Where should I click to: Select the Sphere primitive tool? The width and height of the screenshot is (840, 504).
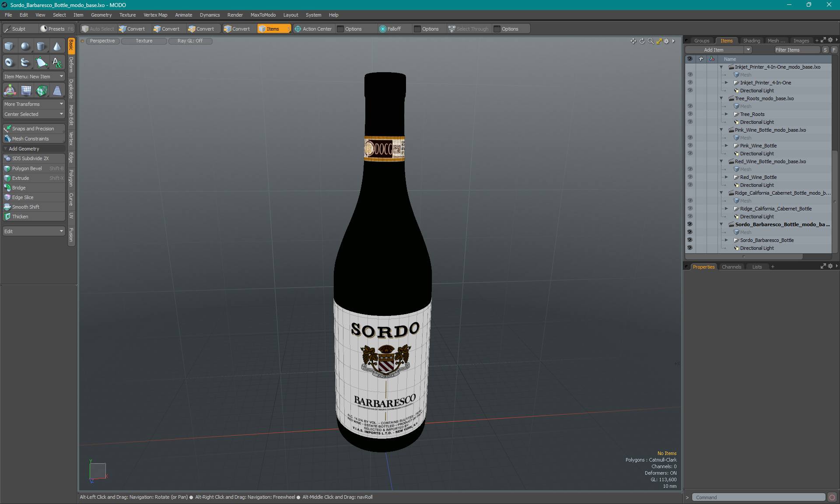[25, 46]
